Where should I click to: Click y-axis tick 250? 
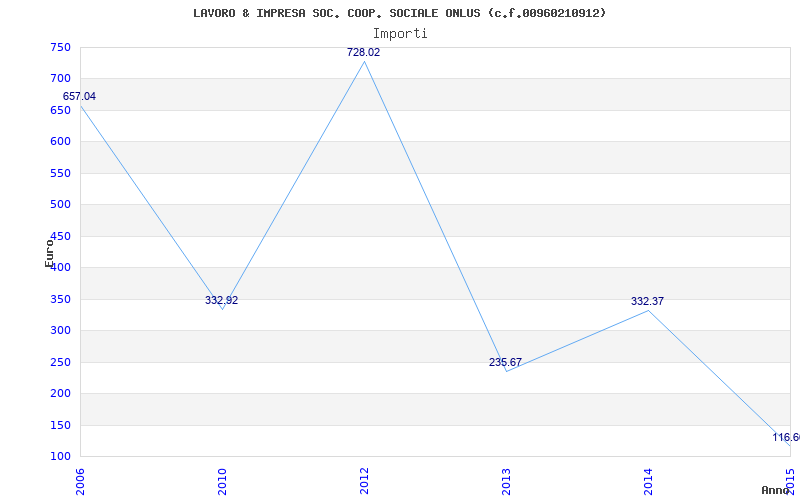[x=60, y=362]
